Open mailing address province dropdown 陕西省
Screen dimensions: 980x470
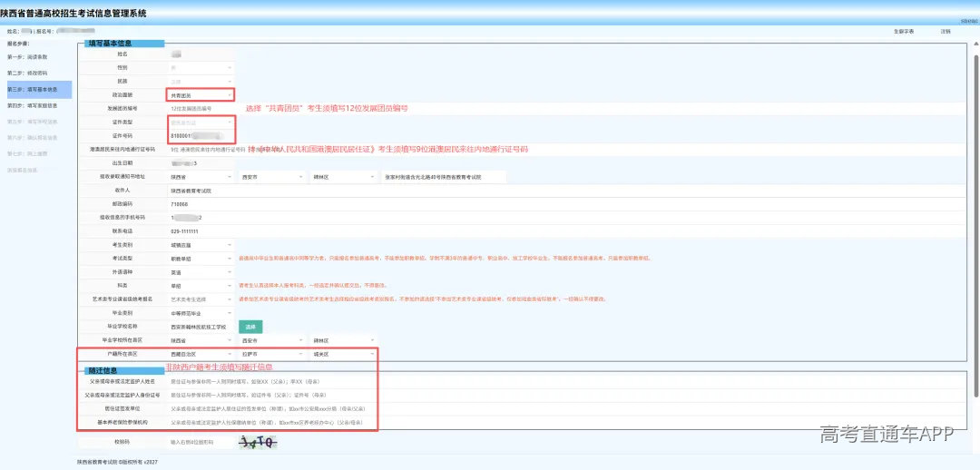tap(201, 177)
